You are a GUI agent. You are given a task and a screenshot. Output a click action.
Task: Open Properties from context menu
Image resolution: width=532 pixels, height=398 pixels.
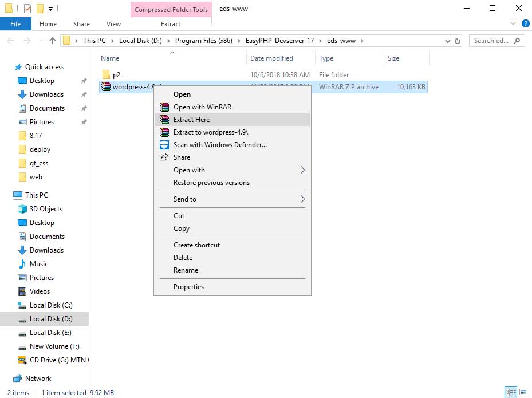click(x=232, y=287)
